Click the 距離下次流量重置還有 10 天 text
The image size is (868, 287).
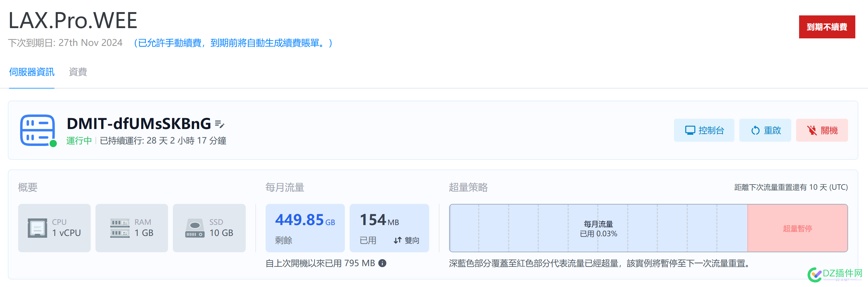pos(791,187)
